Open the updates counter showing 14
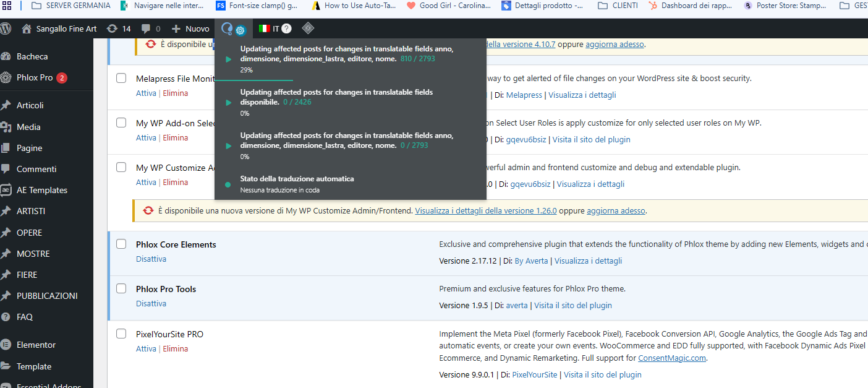Image resolution: width=868 pixels, height=388 pixels. pos(119,28)
